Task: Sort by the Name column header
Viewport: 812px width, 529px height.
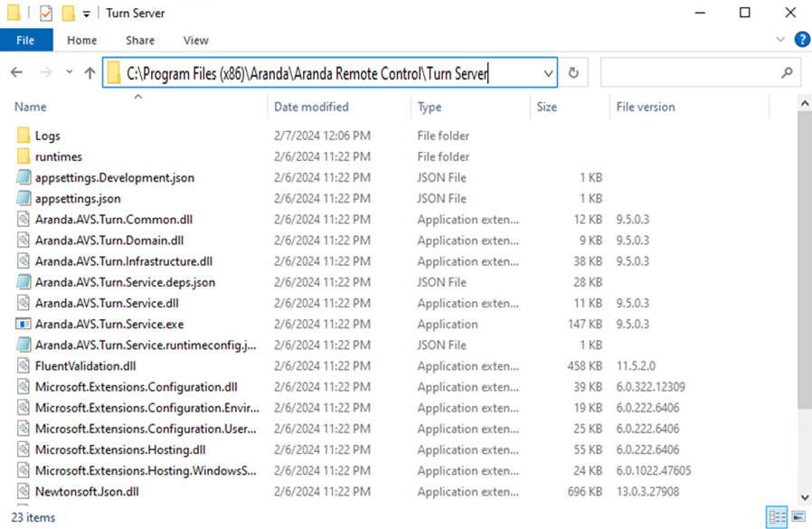Action: 31,107
